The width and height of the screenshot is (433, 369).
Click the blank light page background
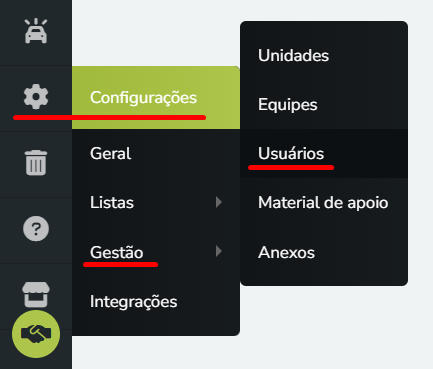(333, 327)
